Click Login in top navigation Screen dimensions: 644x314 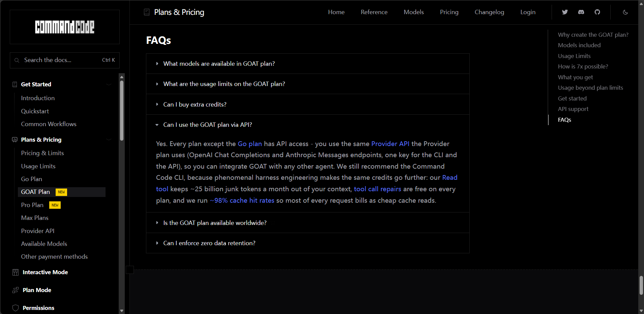(x=528, y=12)
